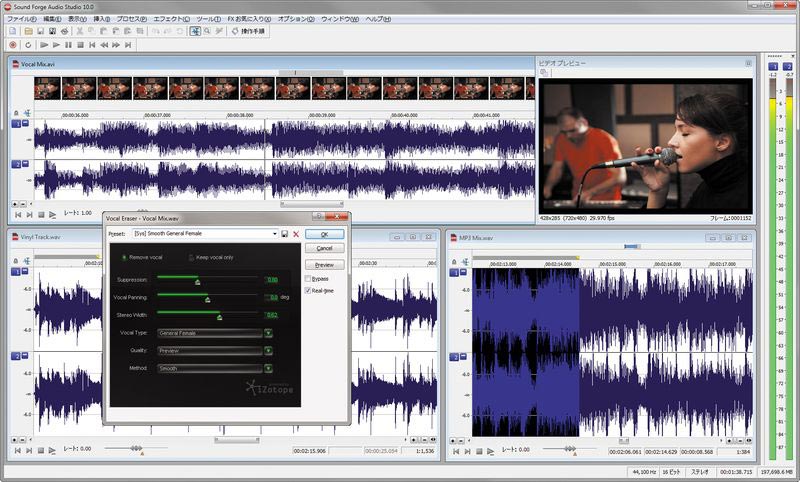Click Pause in the main transport bar
The width and height of the screenshot is (800, 482).
[68, 45]
